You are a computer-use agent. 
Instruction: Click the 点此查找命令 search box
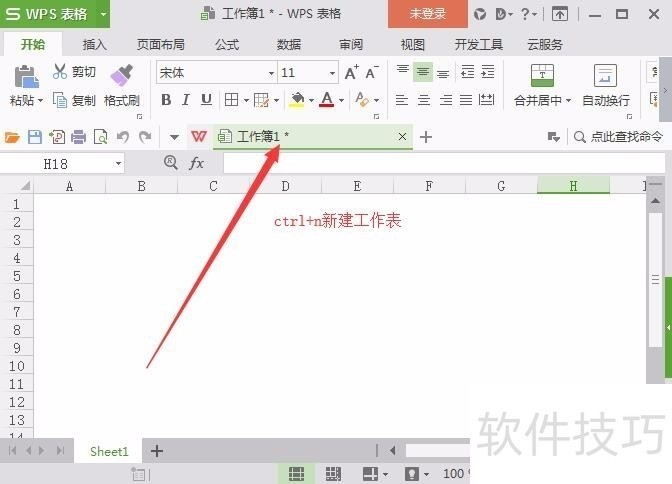coord(619,137)
